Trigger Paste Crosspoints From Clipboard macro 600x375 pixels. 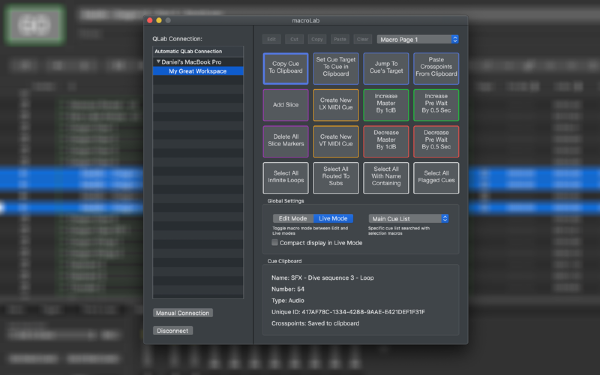pos(436,68)
